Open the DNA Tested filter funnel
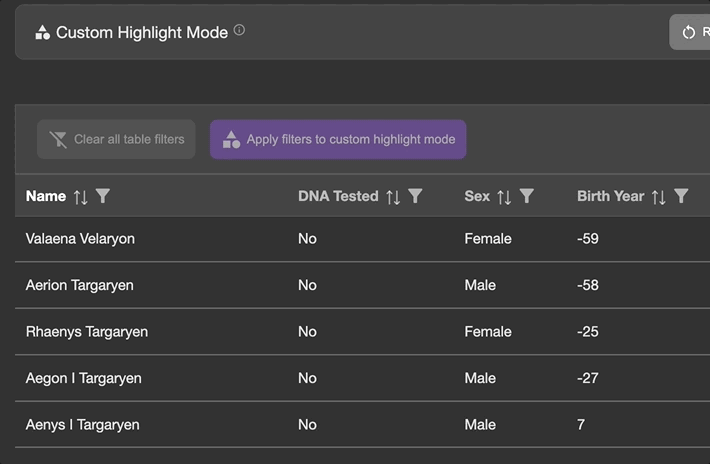 pos(416,196)
